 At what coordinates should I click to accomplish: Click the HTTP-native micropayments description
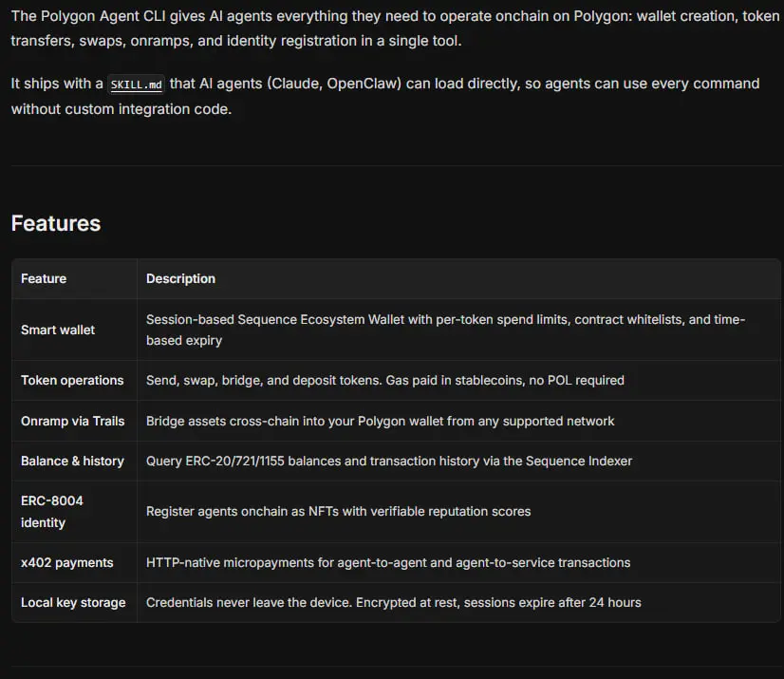tap(387, 562)
